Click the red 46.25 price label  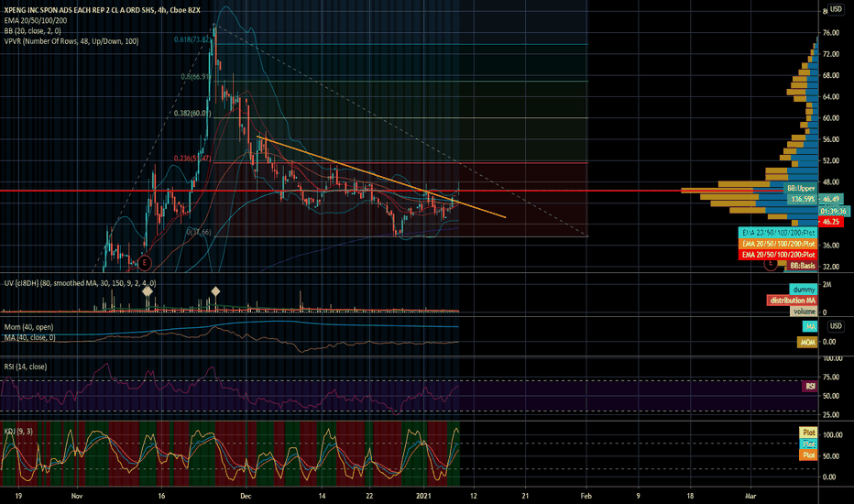(x=830, y=222)
